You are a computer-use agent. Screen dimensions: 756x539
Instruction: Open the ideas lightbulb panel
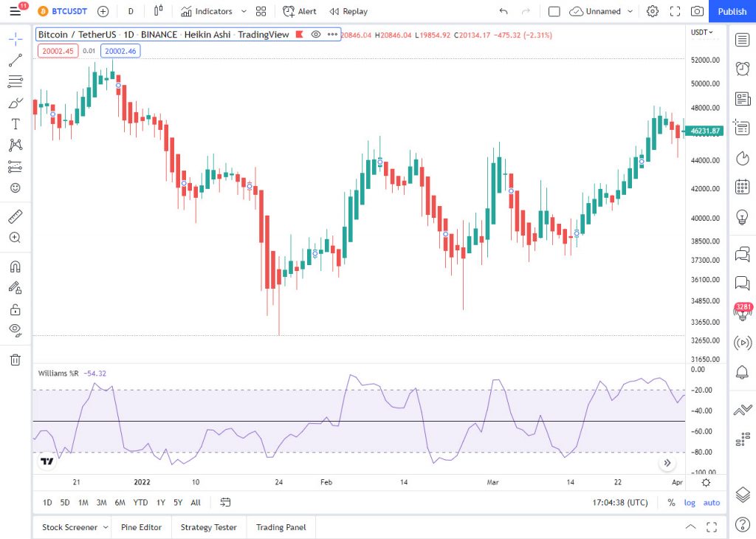coord(743,217)
